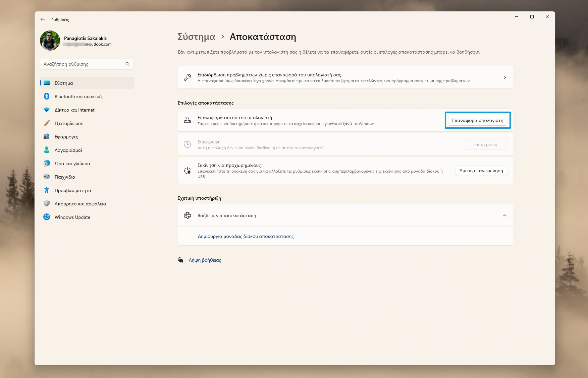Click the Bluetooth icon in sidebar
Viewport: 588px width, 378px height.
(x=47, y=97)
